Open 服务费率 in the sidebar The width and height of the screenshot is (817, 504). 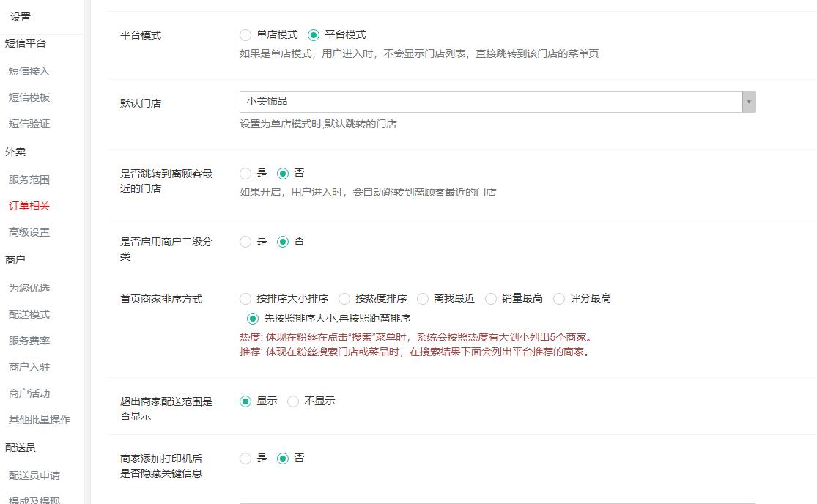[x=29, y=341]
